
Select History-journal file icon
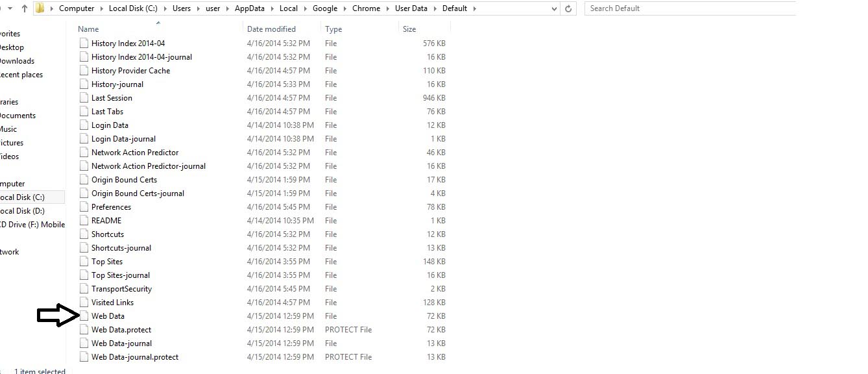[x=83, y=84]
